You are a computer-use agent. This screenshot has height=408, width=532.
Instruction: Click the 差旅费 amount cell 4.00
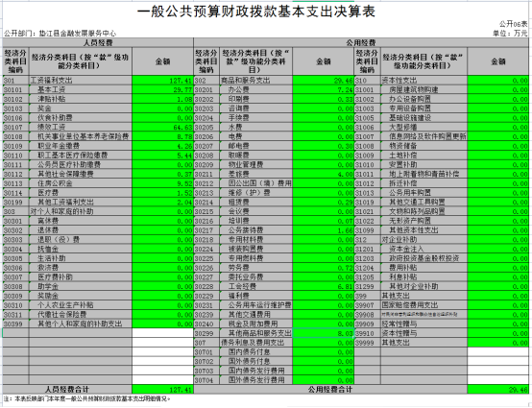click(323, 174)
